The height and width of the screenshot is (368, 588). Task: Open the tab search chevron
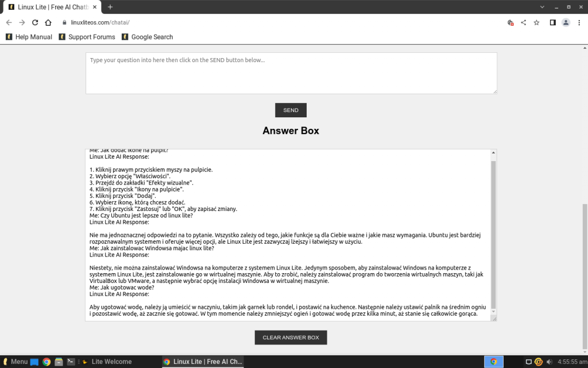[x=542, y=7]
